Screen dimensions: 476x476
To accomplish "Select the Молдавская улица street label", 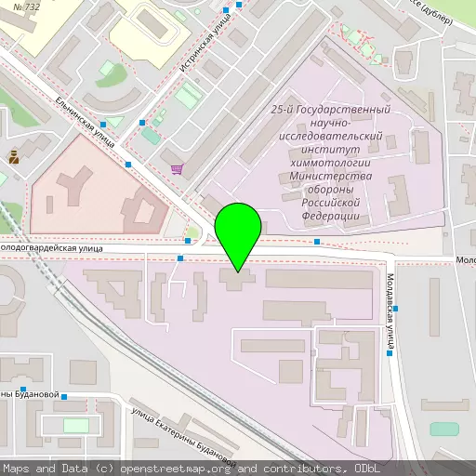I will pos(390,311).
